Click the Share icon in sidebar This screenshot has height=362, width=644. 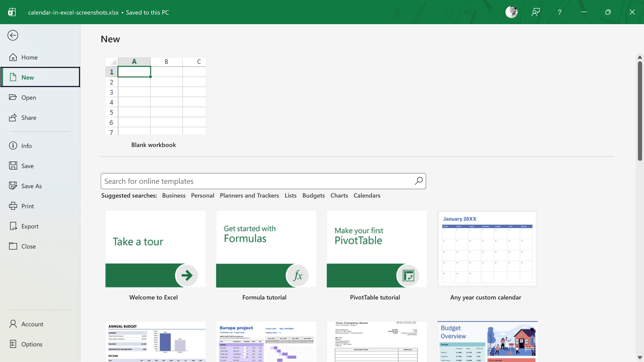(x=13, y=117)
